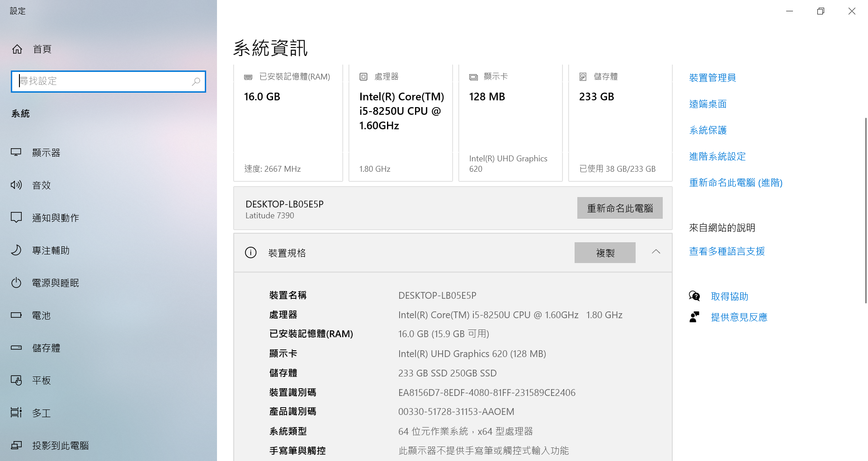Click the battery icon beside 電池
Viewport: 868px width, 461px height.
(16, 315)
